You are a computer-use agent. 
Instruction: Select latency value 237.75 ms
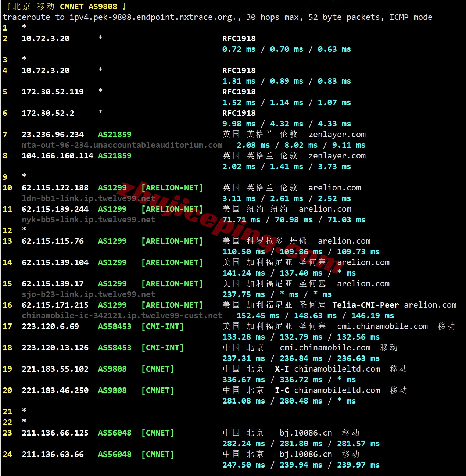tap(244, 294)
